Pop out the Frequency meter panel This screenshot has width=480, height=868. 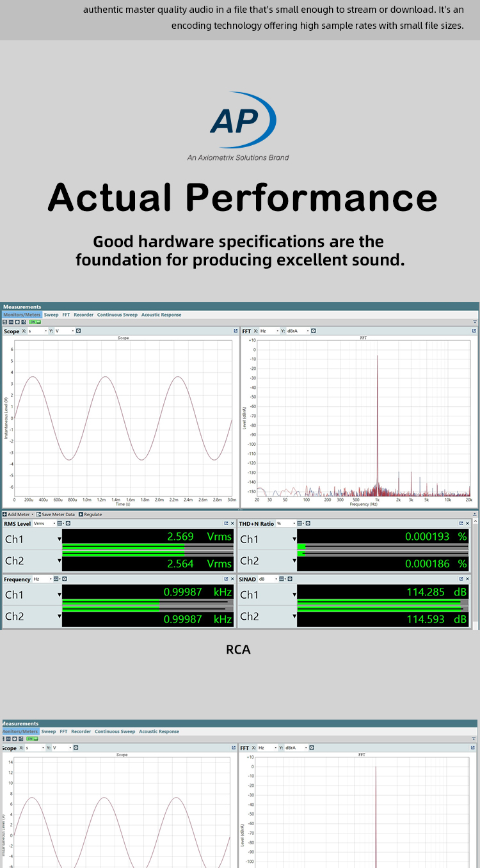click(x=226, y=579)
